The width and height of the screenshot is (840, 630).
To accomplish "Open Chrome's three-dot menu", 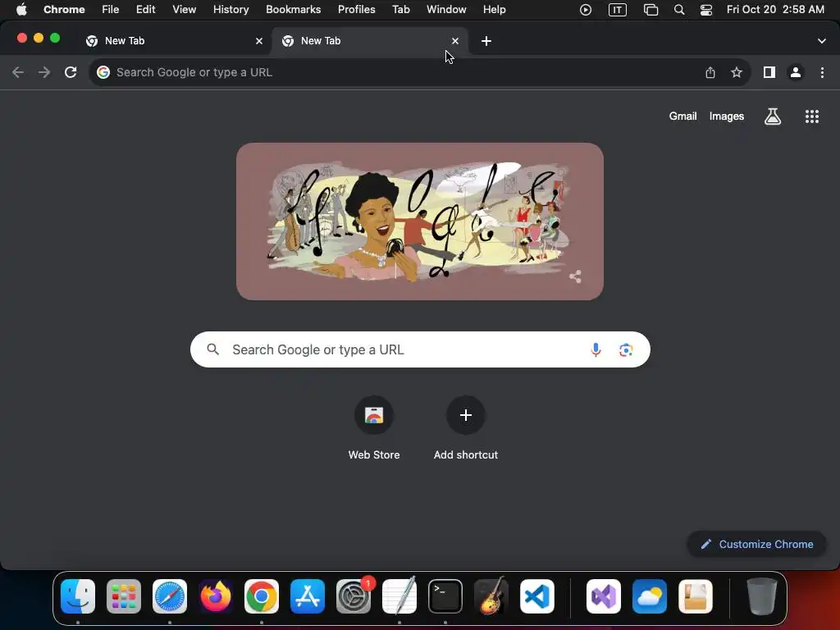I will click(x=822, y=72).
